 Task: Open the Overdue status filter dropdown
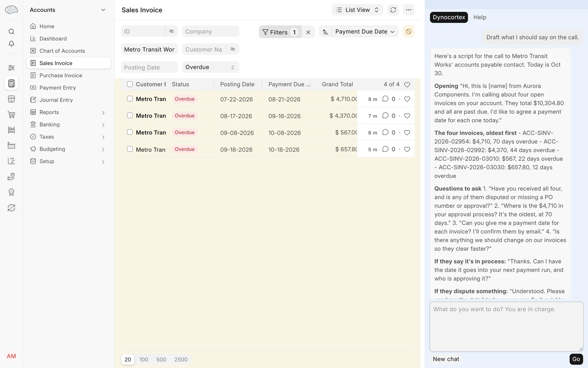[211, 67]
